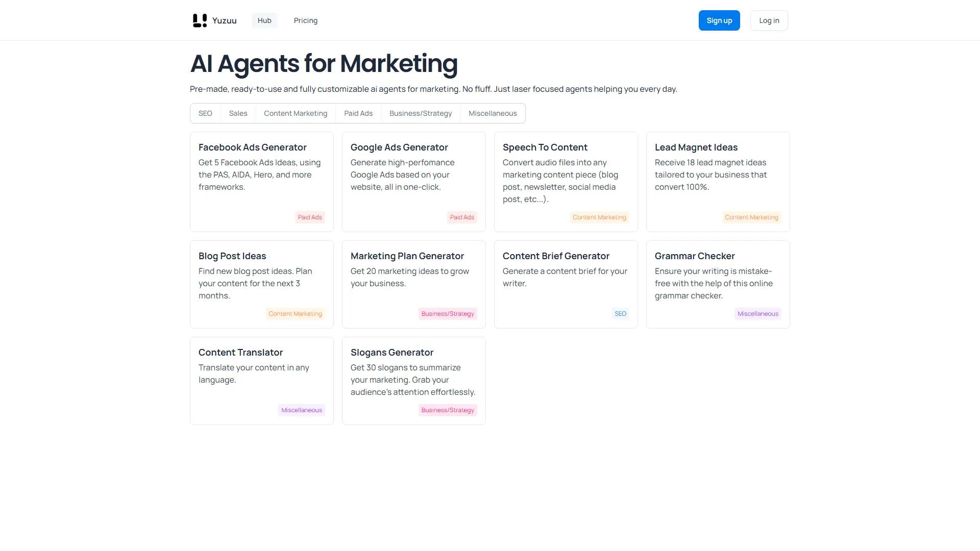Open the Lead Magnet Ideas card
980x551 pixels.
click(x=718, y=182)
